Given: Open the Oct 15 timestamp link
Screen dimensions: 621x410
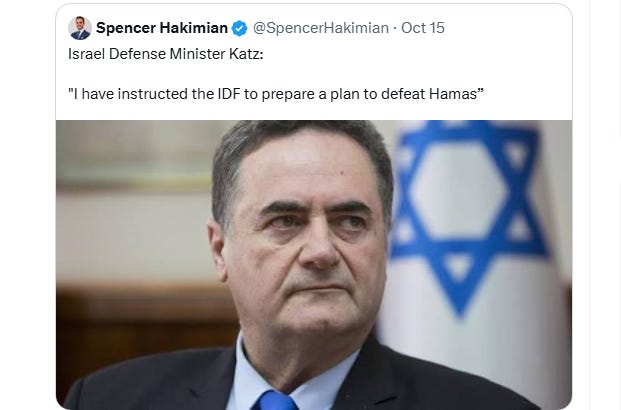Looking at the screenshot, I should coord(423,28).
